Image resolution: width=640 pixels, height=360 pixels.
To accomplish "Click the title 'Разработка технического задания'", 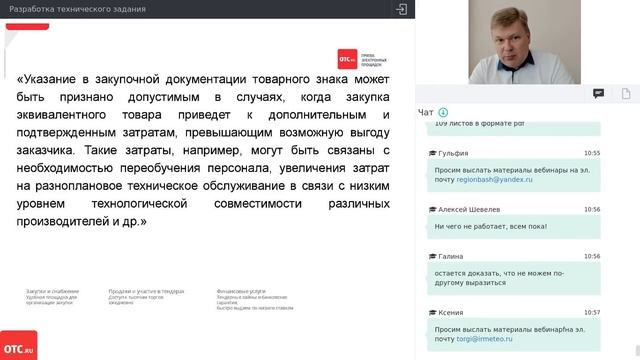I will [x=78, y=9].
